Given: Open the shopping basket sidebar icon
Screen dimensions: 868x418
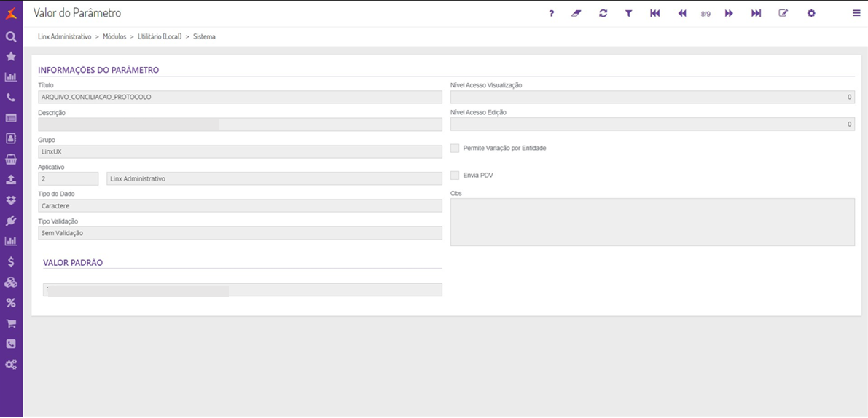Looking at the screenshot, I should tap(10, 159).
